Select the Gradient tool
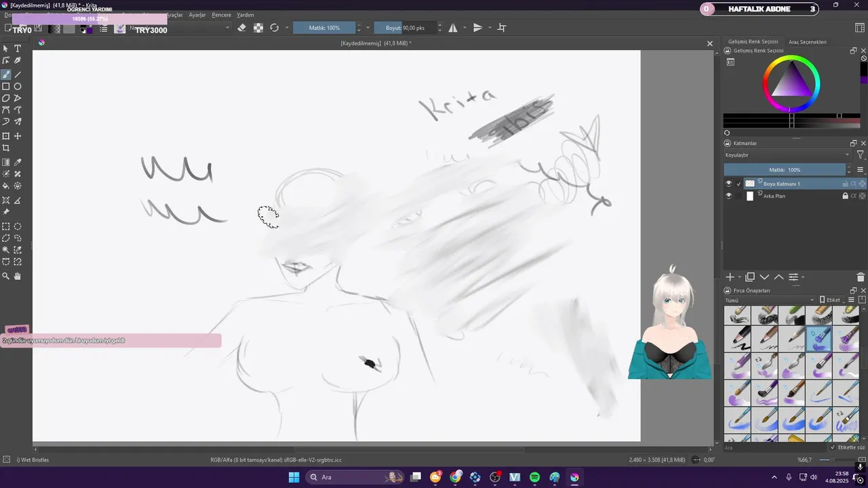 6,163
